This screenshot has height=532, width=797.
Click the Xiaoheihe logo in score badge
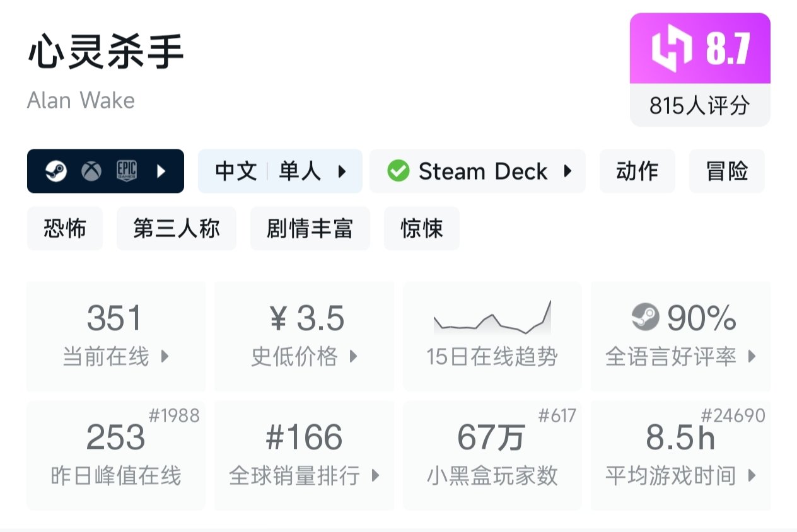[672, 50]
